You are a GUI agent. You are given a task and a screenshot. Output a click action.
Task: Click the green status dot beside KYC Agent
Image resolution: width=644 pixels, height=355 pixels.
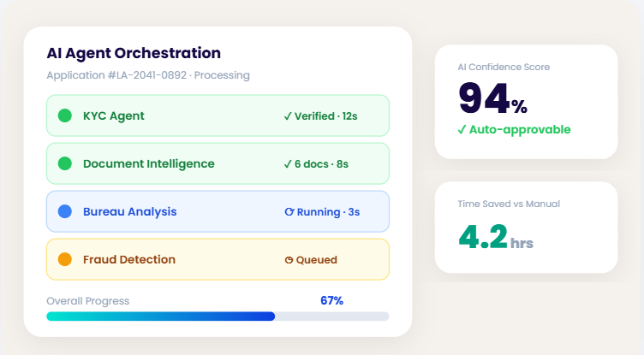point(64,115)
